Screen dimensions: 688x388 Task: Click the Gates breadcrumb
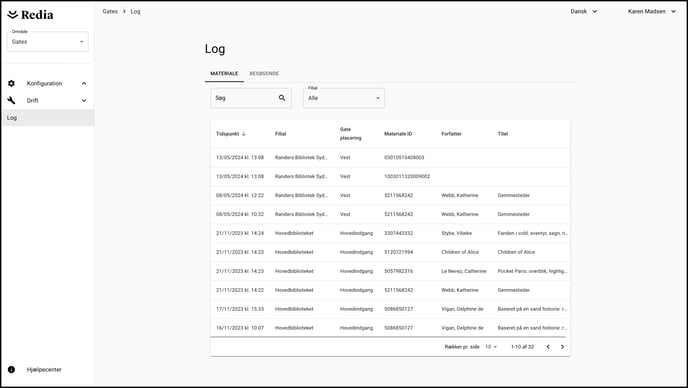110,11
